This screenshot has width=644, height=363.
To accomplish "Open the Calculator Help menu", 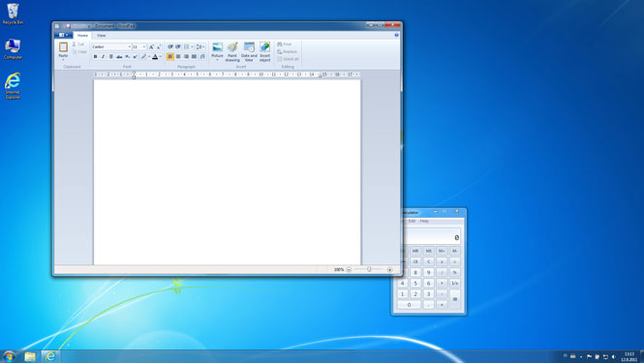I will [424, 221].
